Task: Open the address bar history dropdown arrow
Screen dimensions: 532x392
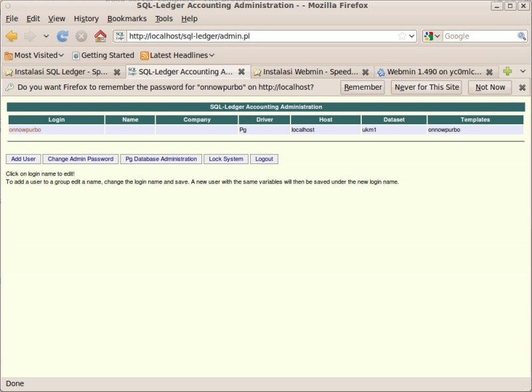Action: 412,36
